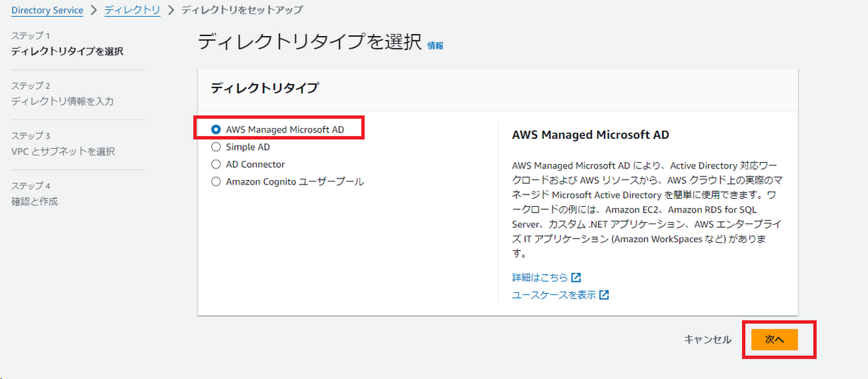Screen dimensions: 868x379
Task: Go to the ディレクトリ breadcrumb link
Action: coord(132,10)
